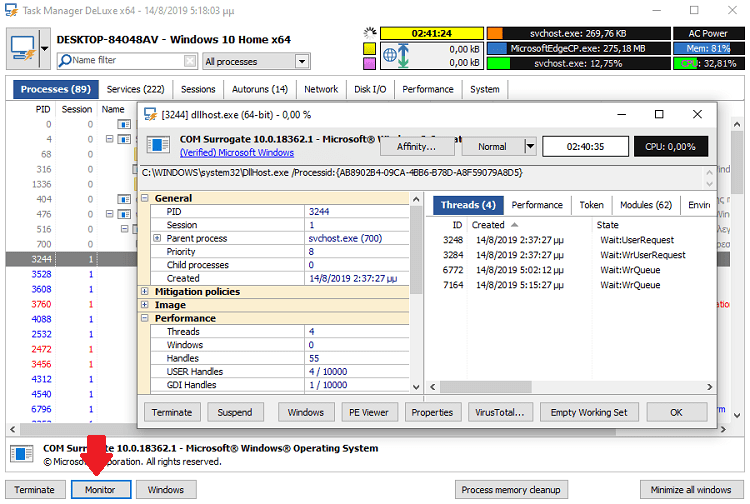
Task: Click the computer icon in the main window header
Action: click(22, 48)
